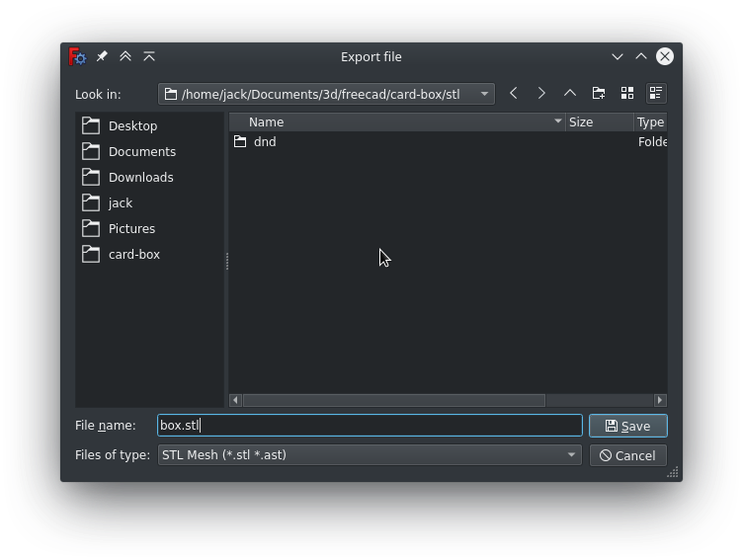Select the dnd folder in list
The image size is (743, 560).
pos(264,141)
